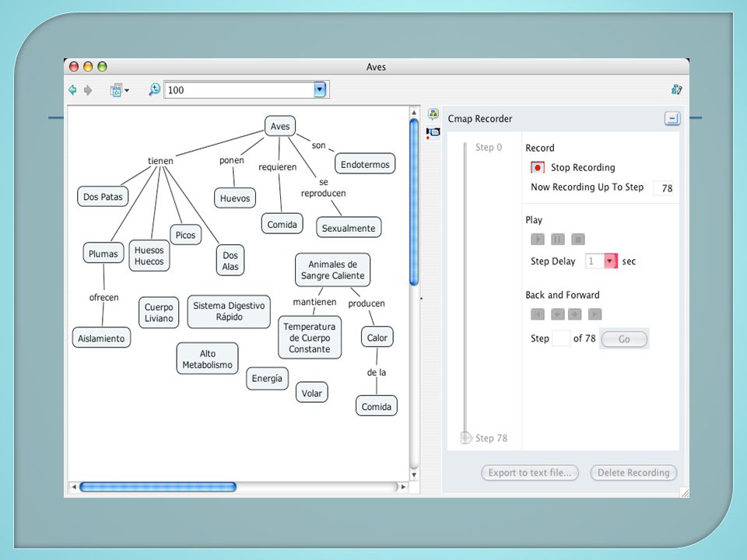Click the Pause button in recorder
Image resolution: width=747 pixels, height=560 pixels.
tap(557, 239)
